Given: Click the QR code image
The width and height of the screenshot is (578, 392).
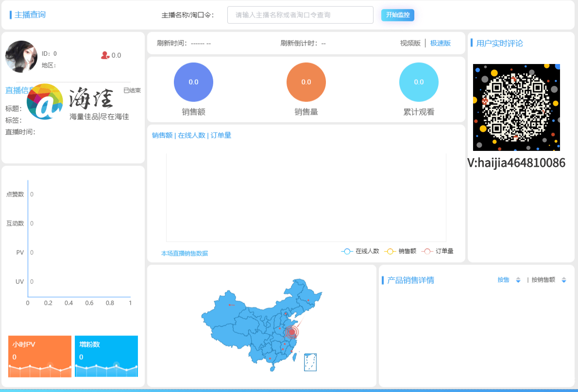Looking at the screenshot, I should tap(516, 107).
